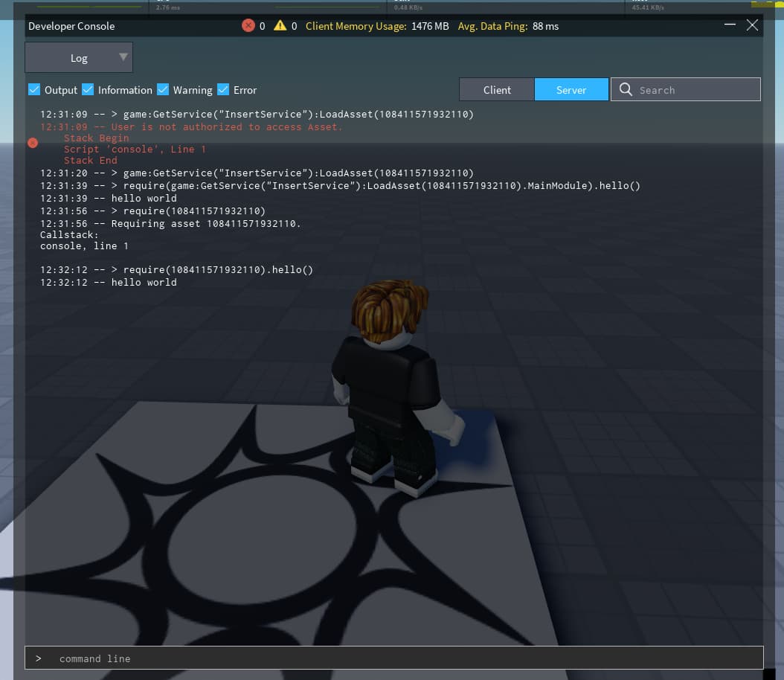Click the search magnifier icon
This screenshot has width=784, height=680.
click(x=626, y=89)
